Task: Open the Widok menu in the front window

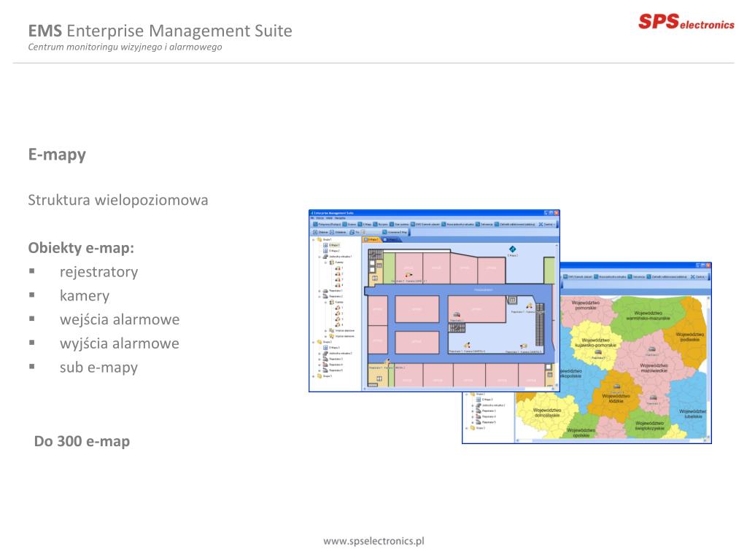Action: [329, 218]
